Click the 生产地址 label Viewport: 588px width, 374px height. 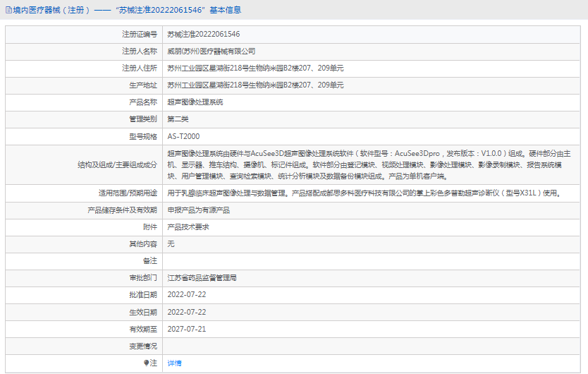click(x=143, y=85)
